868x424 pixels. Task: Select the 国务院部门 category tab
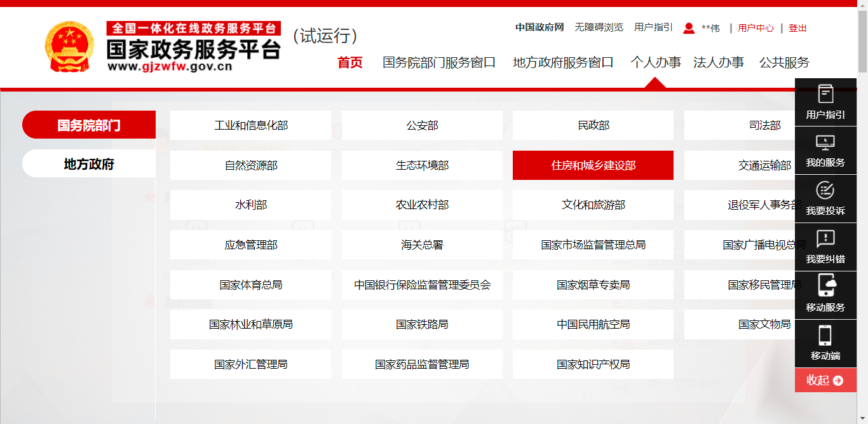point(89,125)
